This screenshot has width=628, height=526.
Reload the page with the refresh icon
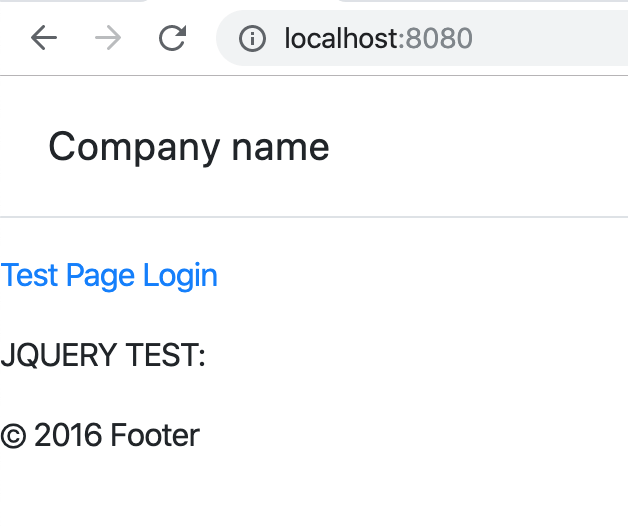click(x=173, y=38)
